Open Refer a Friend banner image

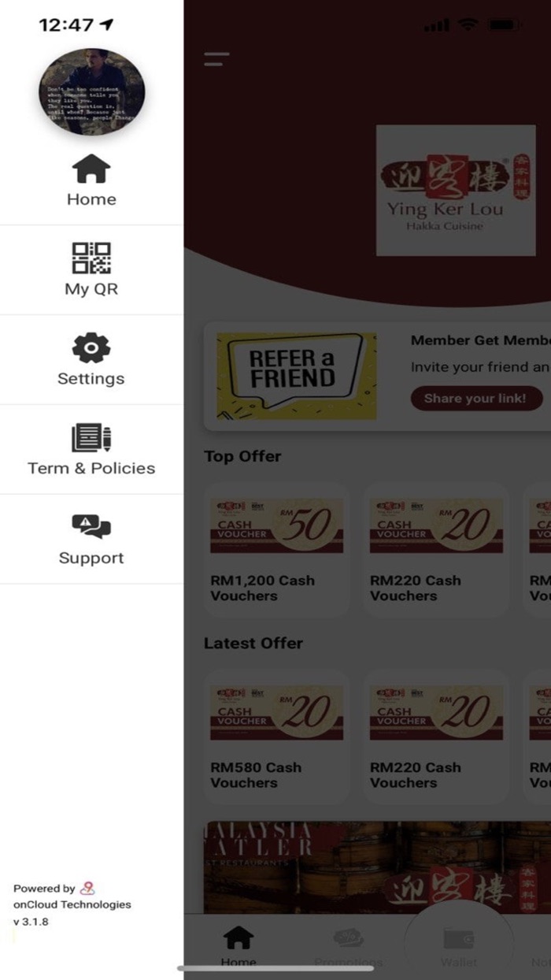point(296,376)
